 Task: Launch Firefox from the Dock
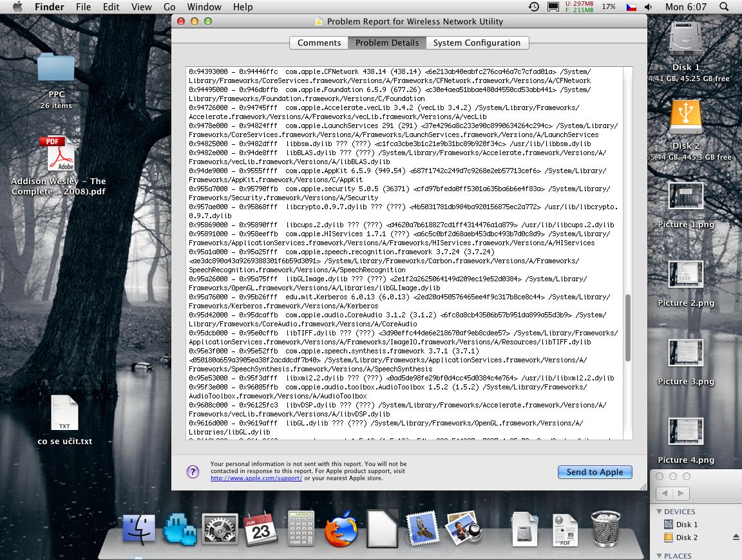coord(341,529)
